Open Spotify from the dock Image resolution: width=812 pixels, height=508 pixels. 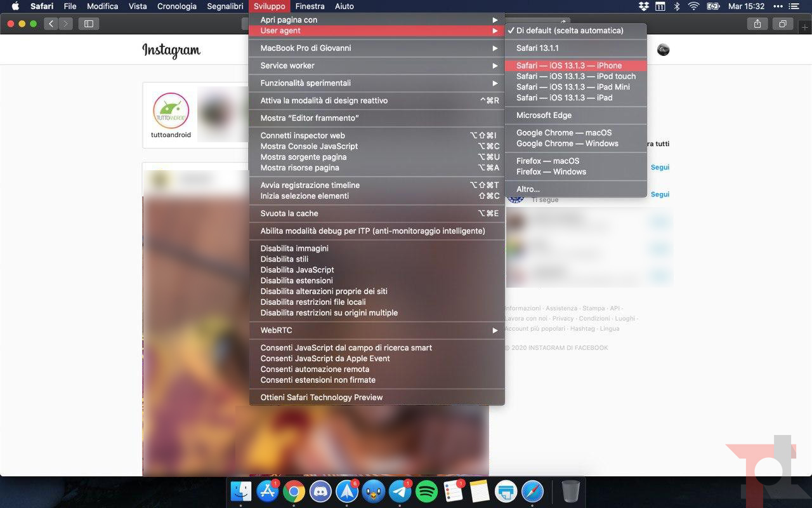click(426, 491)
